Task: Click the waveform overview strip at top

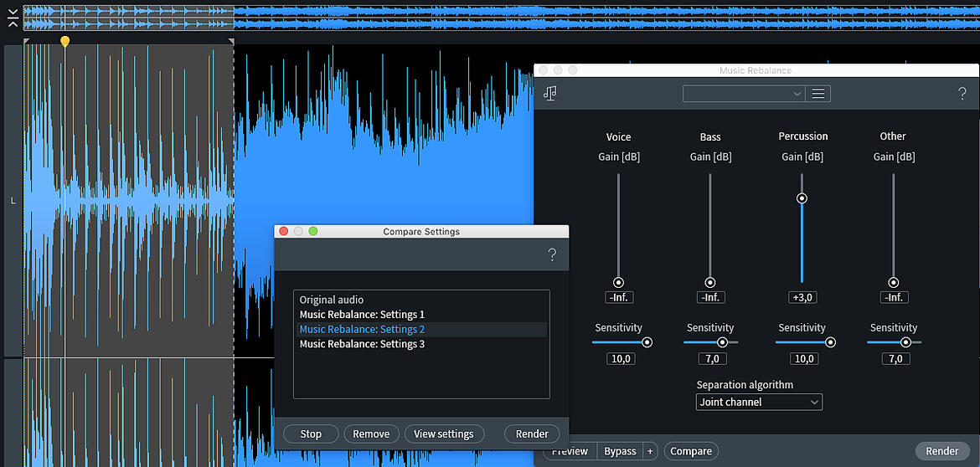Action: coord(501,18)
